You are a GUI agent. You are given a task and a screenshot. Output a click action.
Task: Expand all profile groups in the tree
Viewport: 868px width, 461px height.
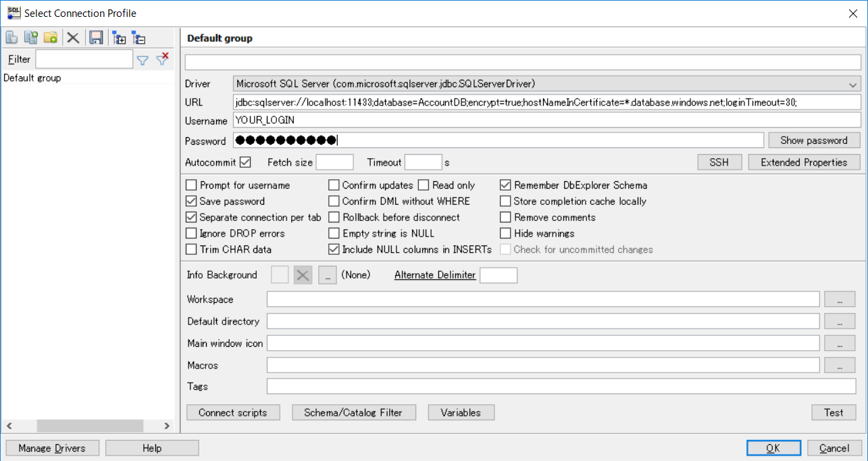click(x=120, y=37)
